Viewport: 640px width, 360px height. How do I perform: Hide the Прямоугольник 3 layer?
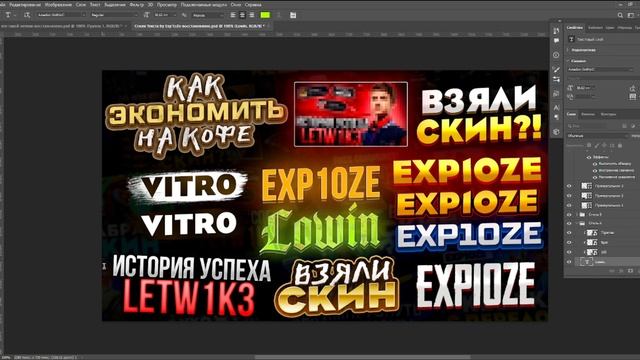[569, 186]
